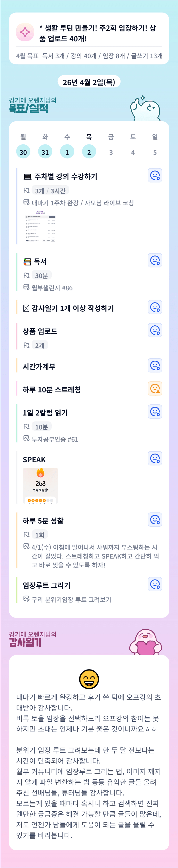The image size is (178, 868).
Task: Click the smiley icon for 1일 2칼럼 읽기
Action: click(x=155, y=412)
